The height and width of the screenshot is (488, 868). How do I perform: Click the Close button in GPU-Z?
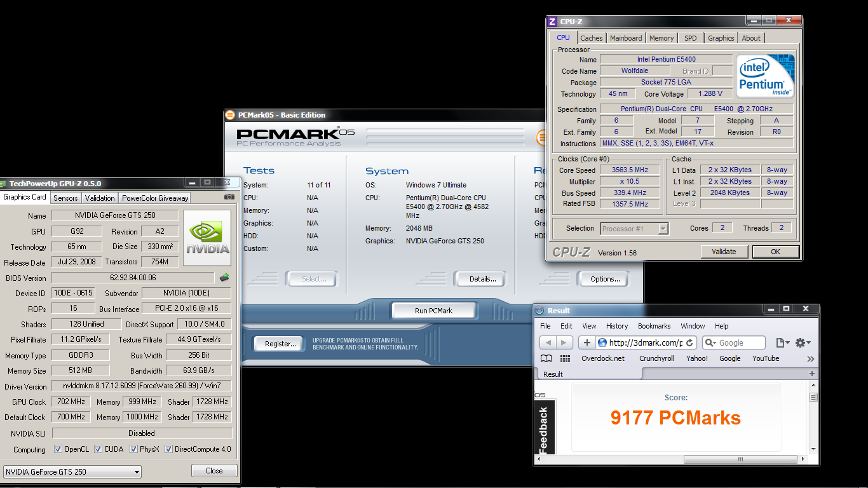[x=214, y=471]
